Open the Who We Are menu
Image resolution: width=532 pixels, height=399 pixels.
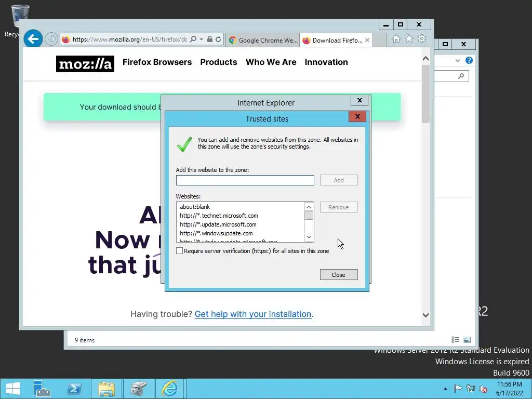pos(271,62)
